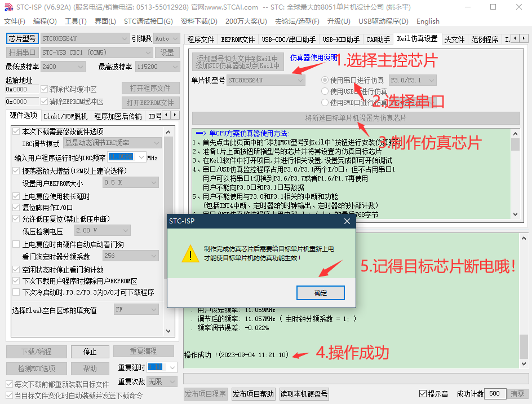Open the IRC frequency MHz dropdown

(x=127, y=157)
